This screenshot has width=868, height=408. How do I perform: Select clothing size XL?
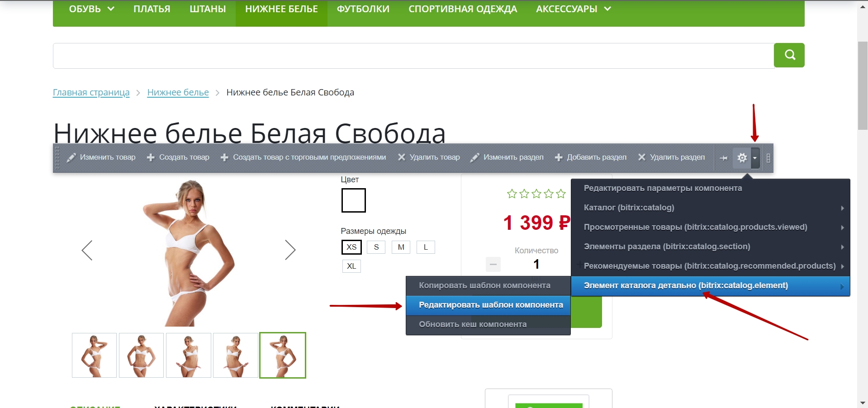[x=351, y=266]
